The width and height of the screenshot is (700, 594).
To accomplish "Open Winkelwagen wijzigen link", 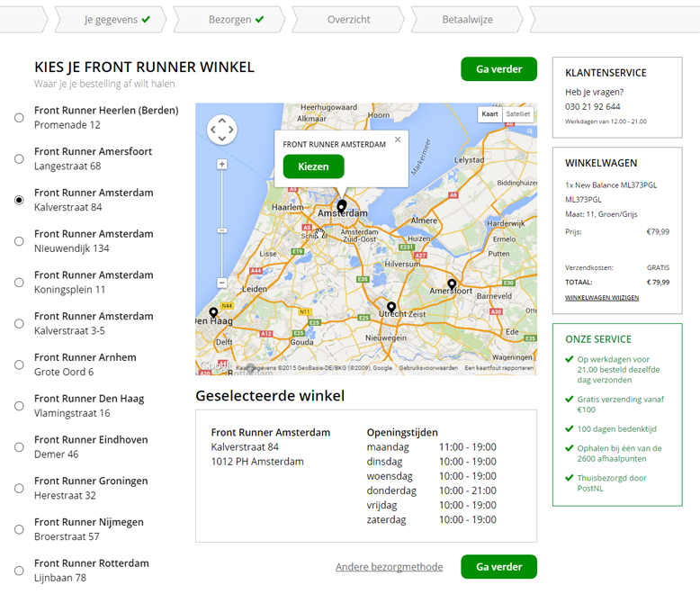I will coord(602,297).
